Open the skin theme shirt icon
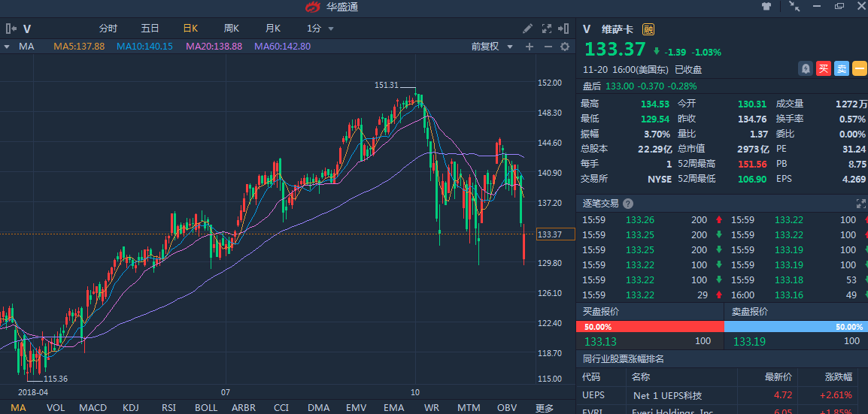 pyautogui.click(x=766, y=7)
